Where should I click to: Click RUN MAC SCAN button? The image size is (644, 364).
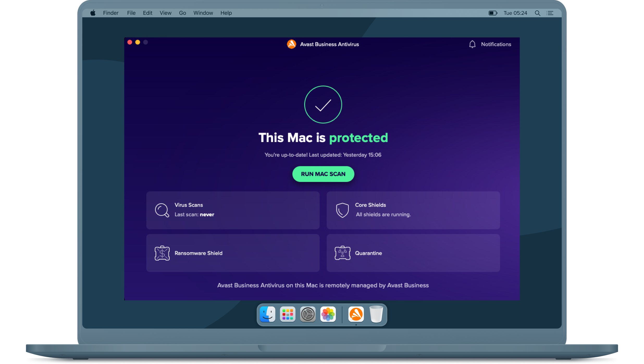point(323,174)
